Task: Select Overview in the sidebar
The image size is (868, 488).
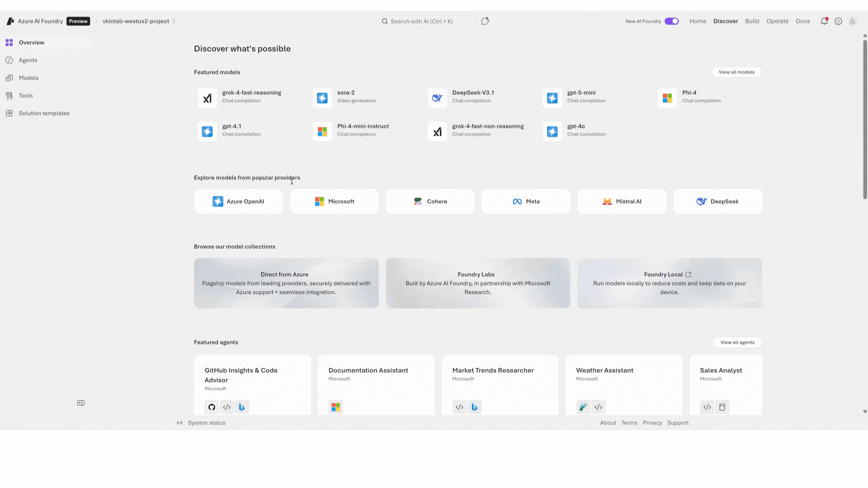Action: (31, 42)
